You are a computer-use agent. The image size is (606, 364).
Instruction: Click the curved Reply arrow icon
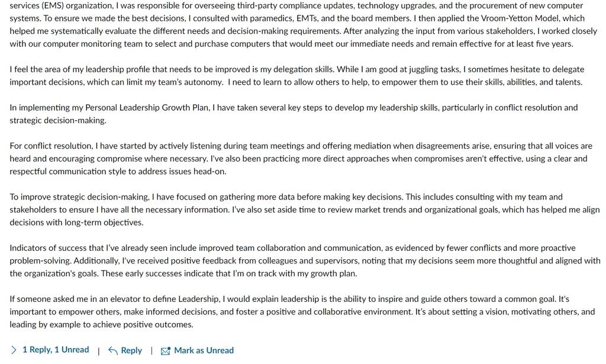[113, 350]
